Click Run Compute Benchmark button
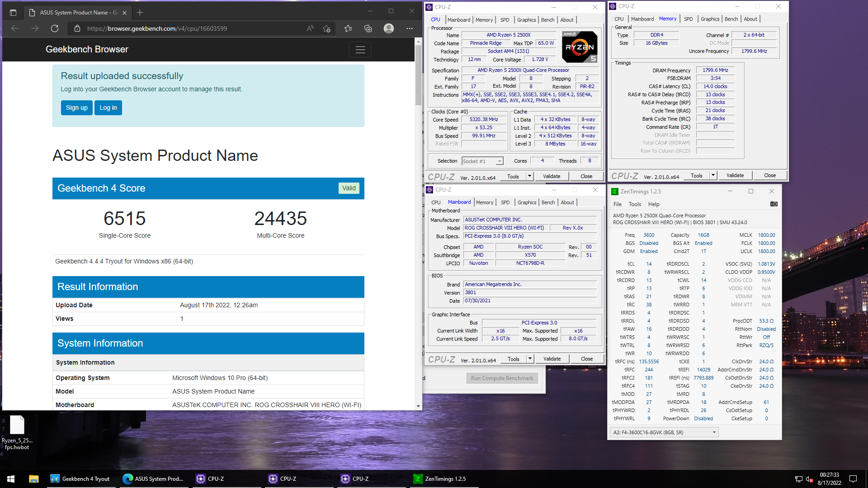 click(x=502, y=378)
